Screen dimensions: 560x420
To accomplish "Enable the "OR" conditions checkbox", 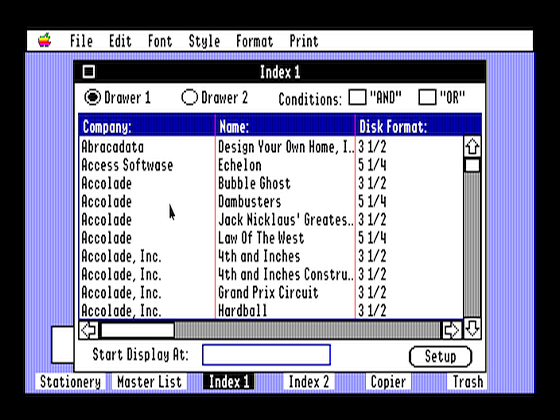I will click(x=427, y=97).
